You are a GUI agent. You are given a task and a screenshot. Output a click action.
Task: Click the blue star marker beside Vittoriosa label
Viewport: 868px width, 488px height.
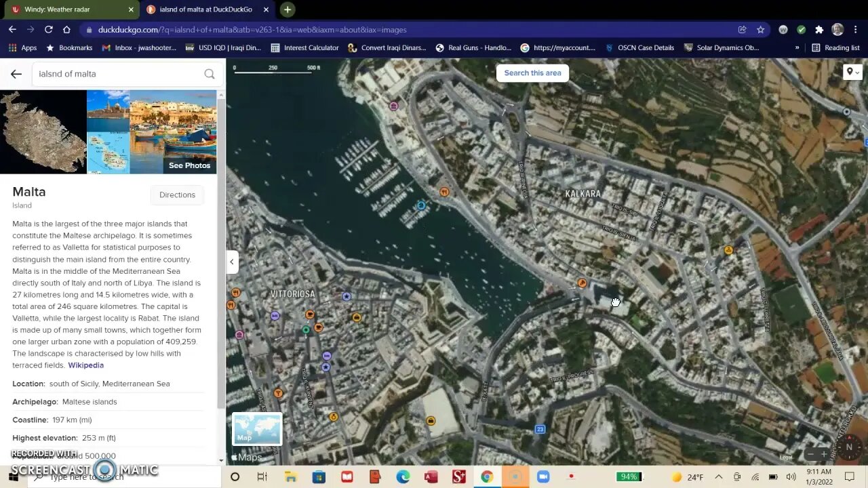coord(347,296)
